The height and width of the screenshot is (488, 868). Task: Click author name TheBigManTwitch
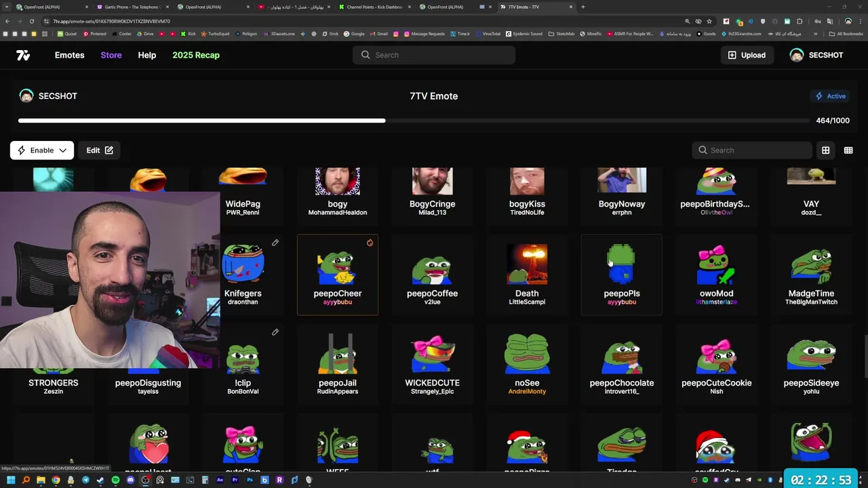point(811,302)
